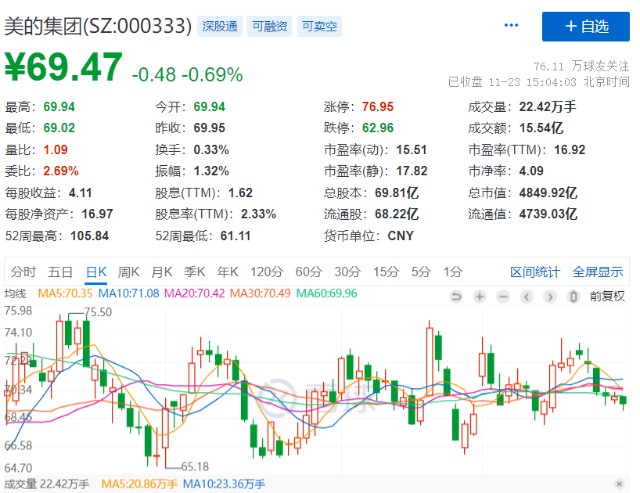The height and width of the screenshot is (493, 640).
Task: Click the 52周最高 value 105.84
Action: pyautogui.click(x=89, y=236)
